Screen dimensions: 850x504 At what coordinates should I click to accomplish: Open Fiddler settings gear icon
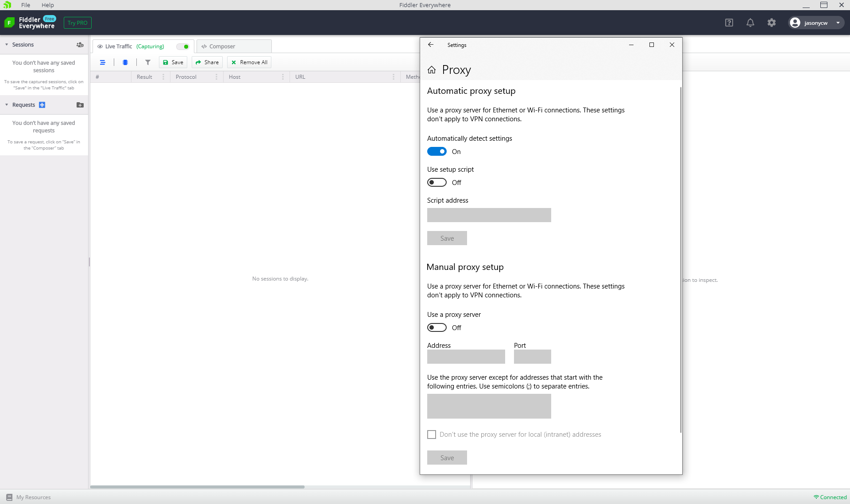click(x=772, y=23)
